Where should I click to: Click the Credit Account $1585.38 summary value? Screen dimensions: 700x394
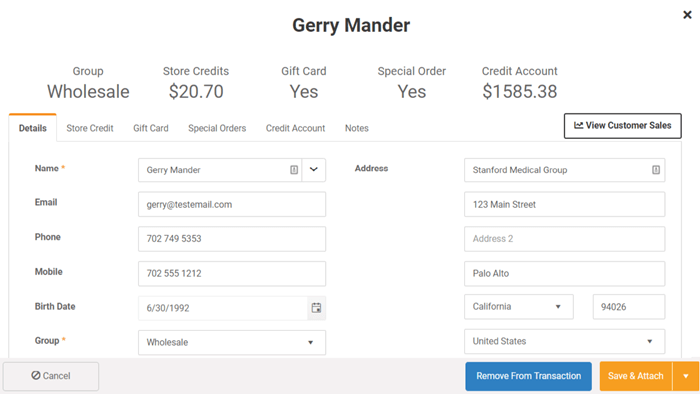[x=520, y=91]
